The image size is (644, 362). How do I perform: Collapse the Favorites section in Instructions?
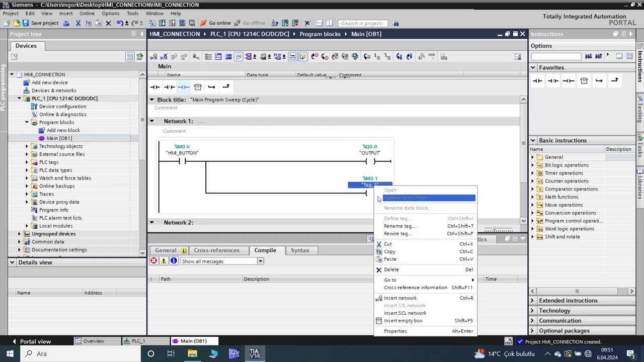pos(533,67)
